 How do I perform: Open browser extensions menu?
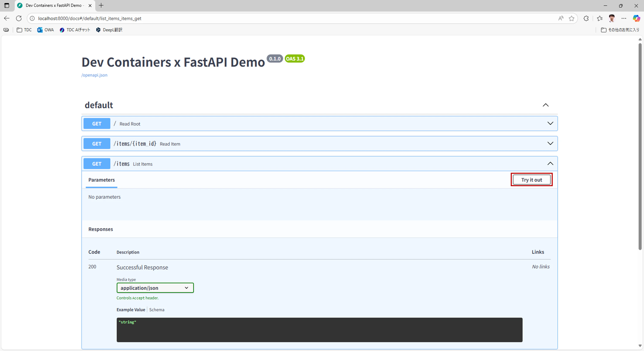tap(586, 18)
